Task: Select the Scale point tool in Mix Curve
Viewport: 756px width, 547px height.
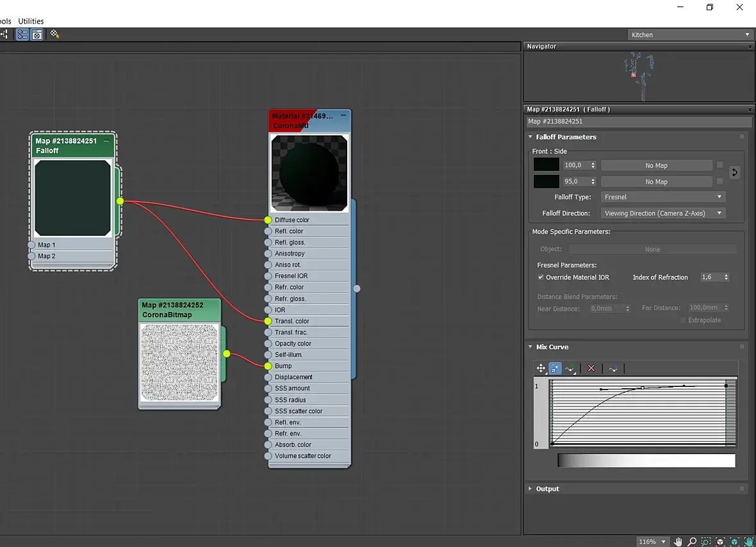Action: 555,368
